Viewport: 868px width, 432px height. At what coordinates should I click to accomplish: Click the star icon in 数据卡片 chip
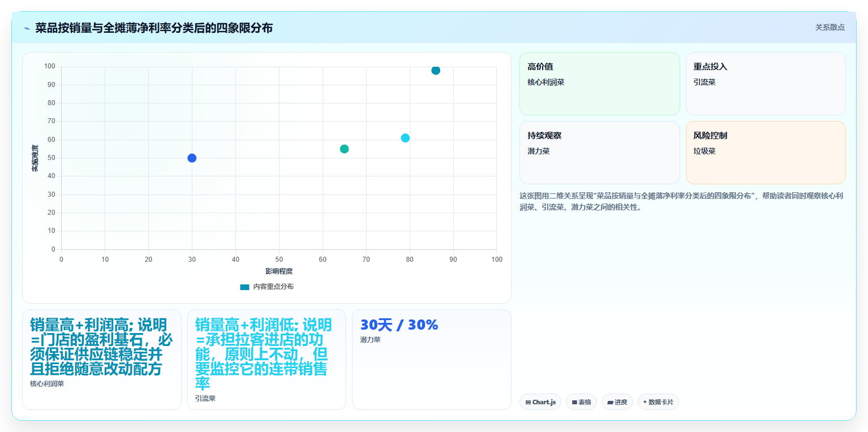point(645,402)
